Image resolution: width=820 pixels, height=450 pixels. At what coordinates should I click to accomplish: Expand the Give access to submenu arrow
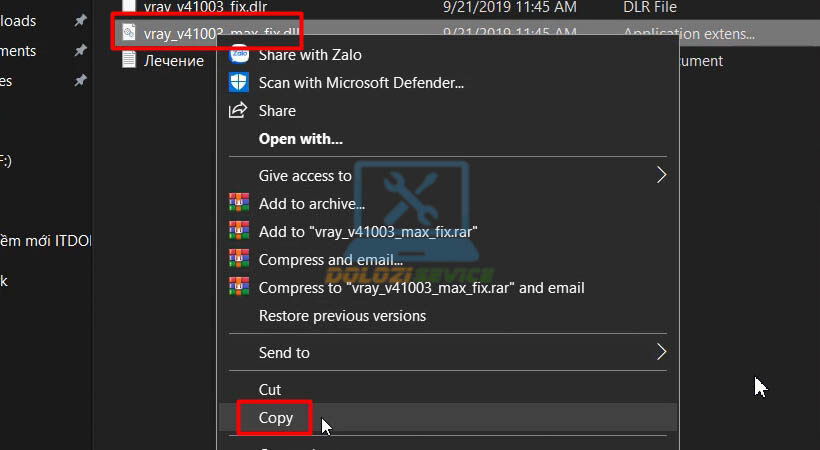click(661, 175)
